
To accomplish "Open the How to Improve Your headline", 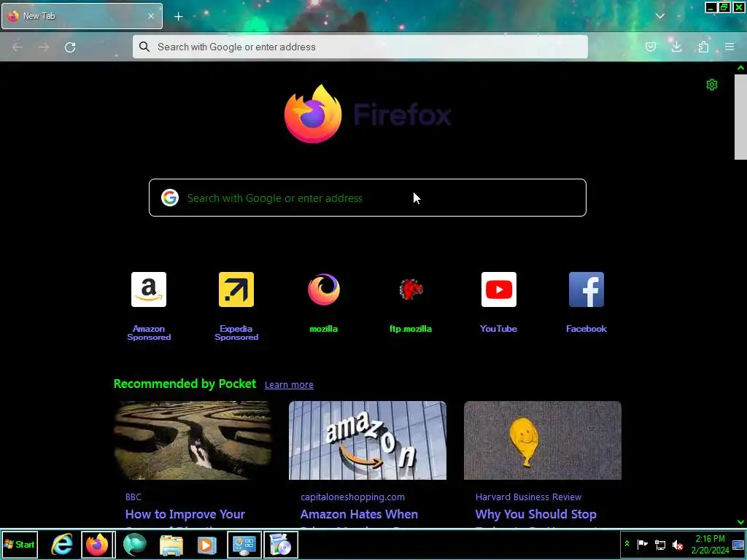I will coord(185,514).
